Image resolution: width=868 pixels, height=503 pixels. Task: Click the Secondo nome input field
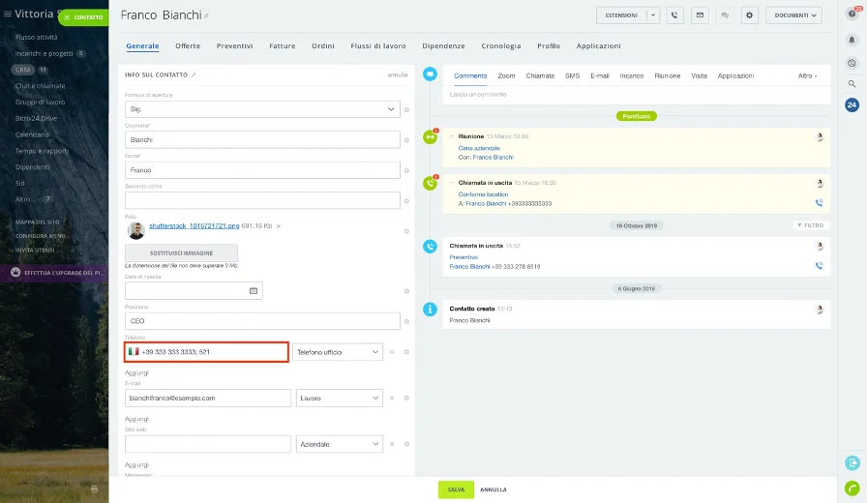tap(262, 200)
